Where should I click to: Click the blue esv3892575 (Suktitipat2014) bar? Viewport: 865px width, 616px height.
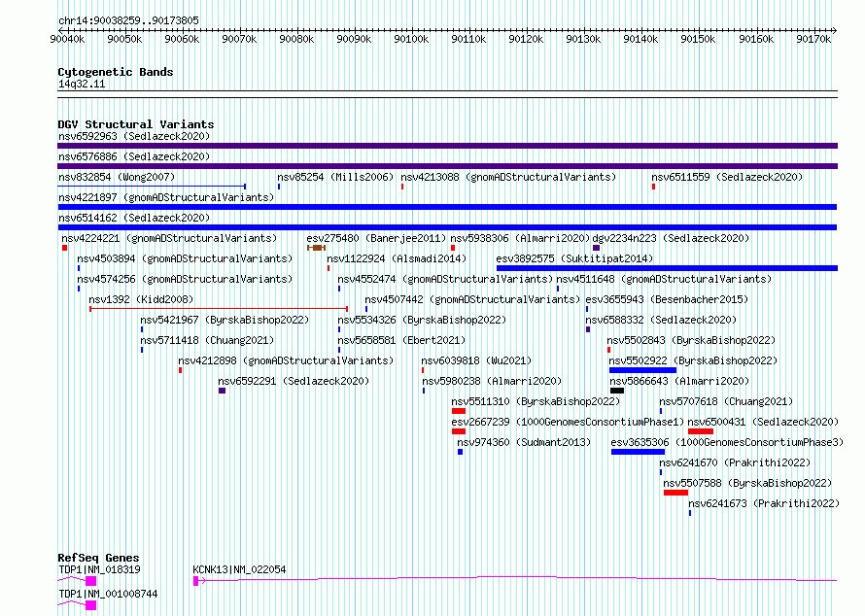[667, 268]
